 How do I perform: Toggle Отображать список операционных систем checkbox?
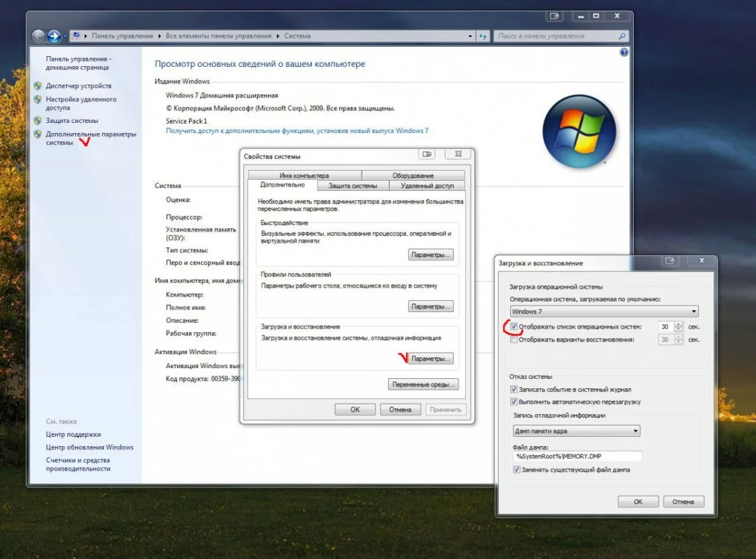point(515,326)
